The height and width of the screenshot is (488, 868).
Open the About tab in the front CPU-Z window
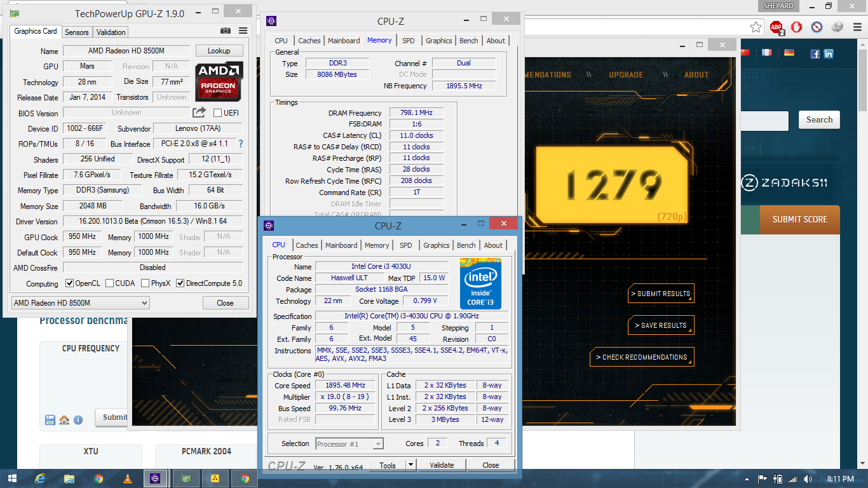coord(493,245)
